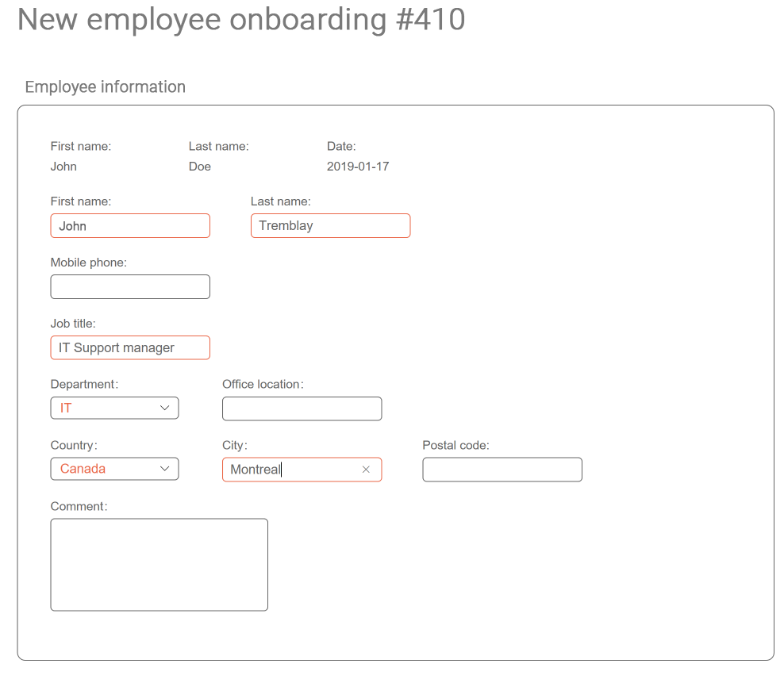This screenshot has width=784, height=675.
Task: Click the Comment label
Action: [79, 506]
